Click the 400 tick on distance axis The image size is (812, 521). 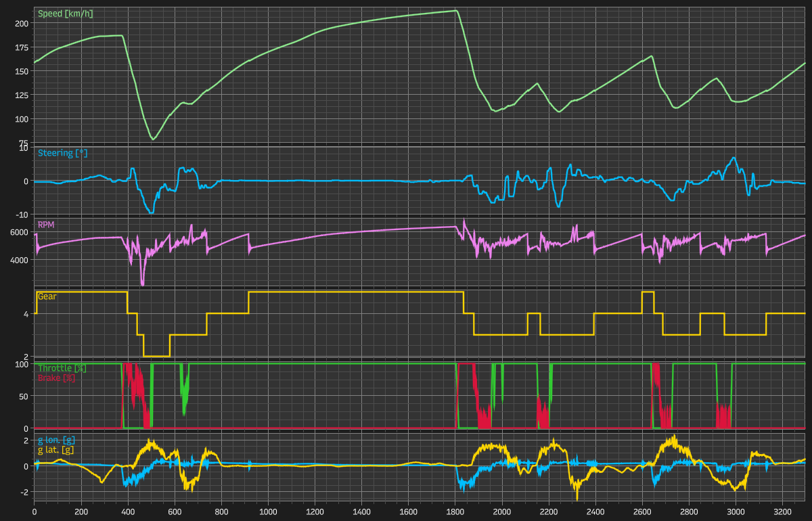(x=128, y=512)
